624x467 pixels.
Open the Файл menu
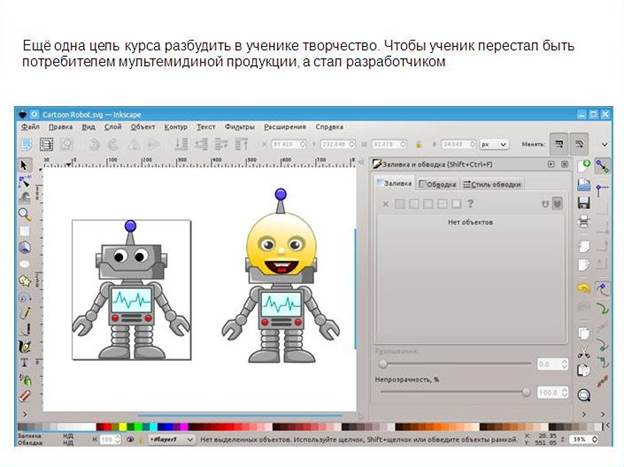click(x=30, y=127)
